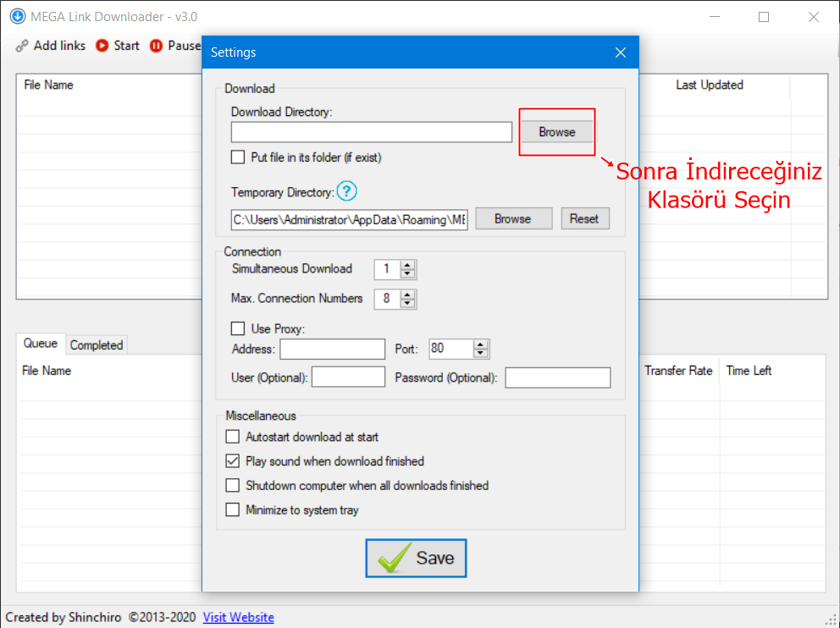The height and width of the screenshot is (628, 840).
Task: Select the Queue tab
Action: (41, 344)
